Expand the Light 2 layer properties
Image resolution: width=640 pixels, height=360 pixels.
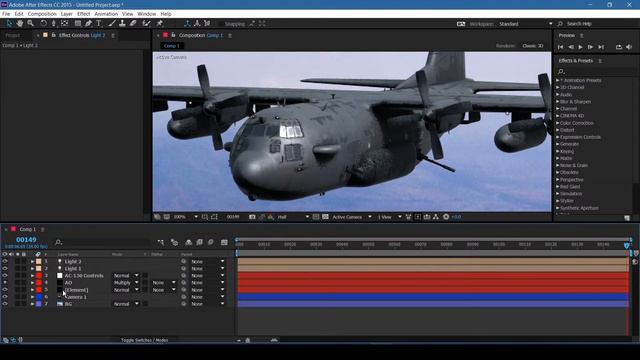coord(32,261)
